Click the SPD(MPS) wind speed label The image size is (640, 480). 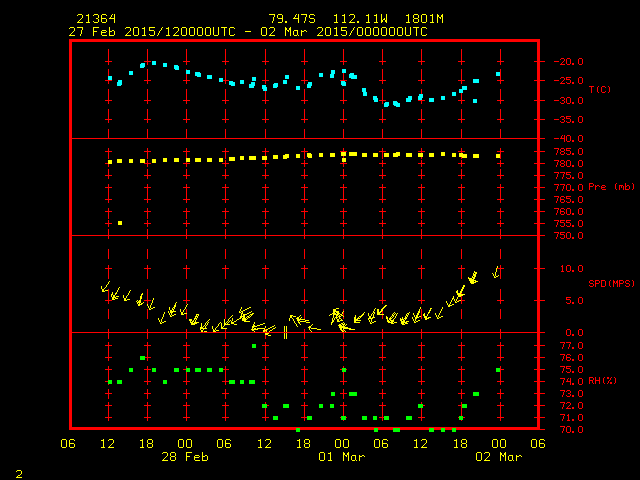pyautogui.click(x=609, y=283)
